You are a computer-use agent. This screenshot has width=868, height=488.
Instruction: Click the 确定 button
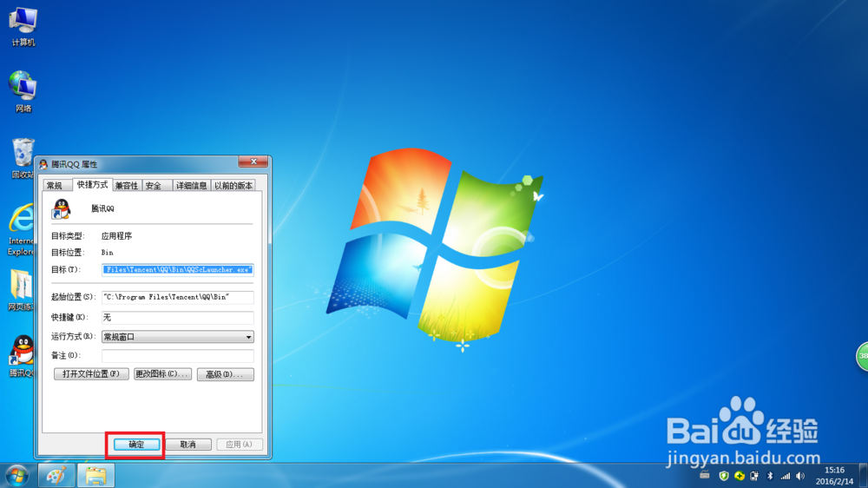point(137,445)
